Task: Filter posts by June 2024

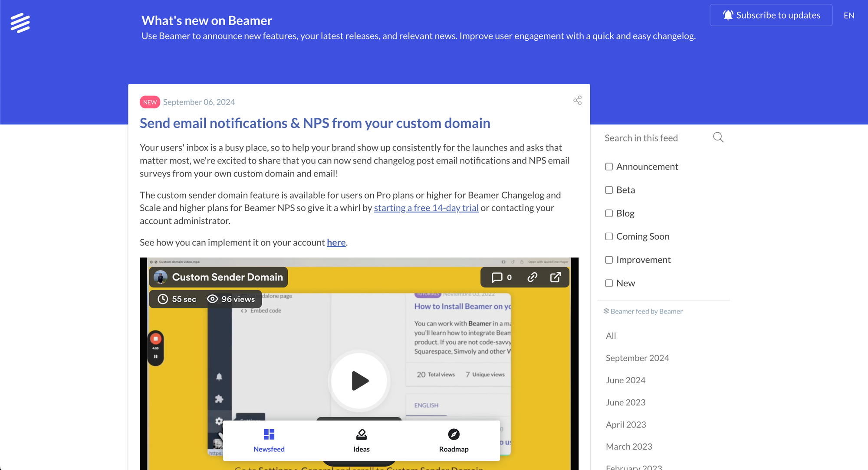Action: pyautogui.click(x=625, y=380)
